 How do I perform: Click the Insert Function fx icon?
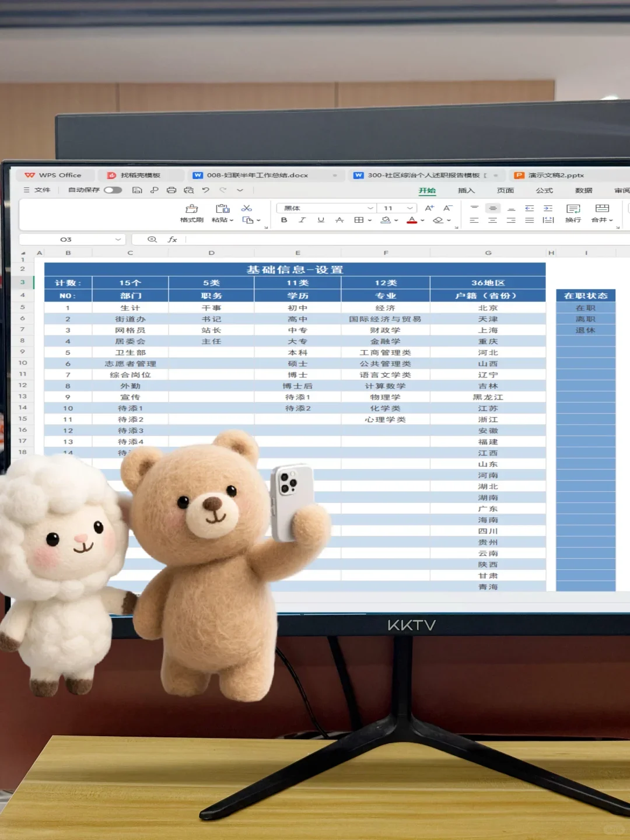[x=173, y=239]
